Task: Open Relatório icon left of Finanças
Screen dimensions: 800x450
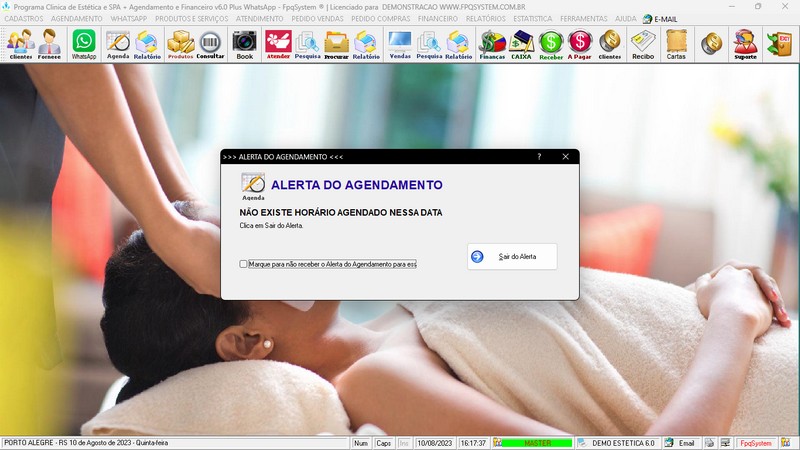Action: (x=458, y=44)
